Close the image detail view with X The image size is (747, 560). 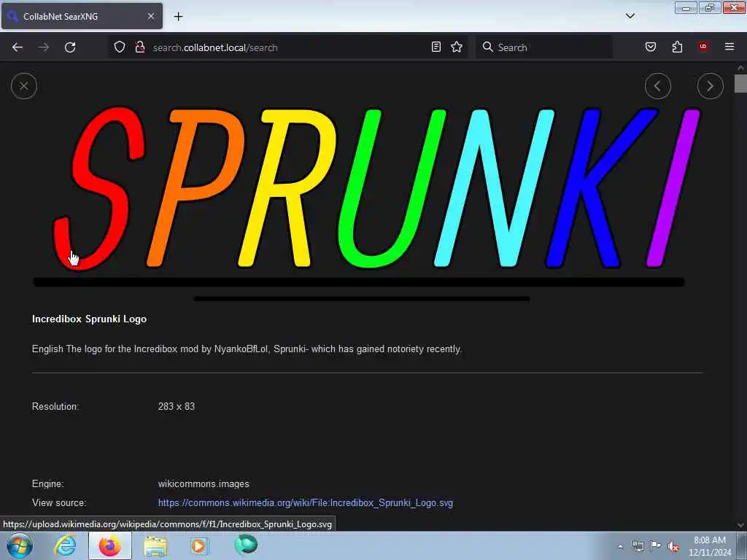[24, 86]
